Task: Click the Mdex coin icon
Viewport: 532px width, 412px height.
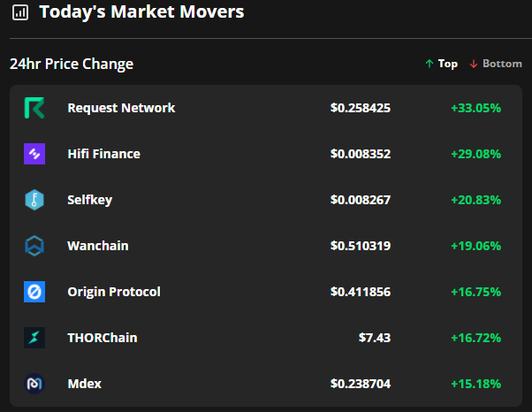Action: click(34, 384)
